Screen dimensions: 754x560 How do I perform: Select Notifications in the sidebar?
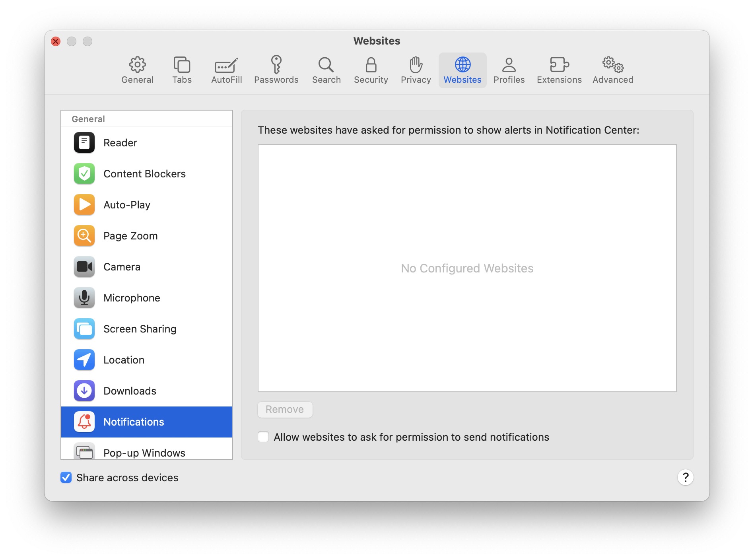click(x=147, y=422)
